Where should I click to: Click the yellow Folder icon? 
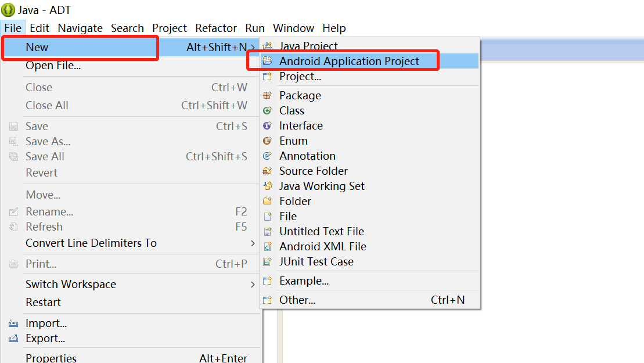pos(267,201)
